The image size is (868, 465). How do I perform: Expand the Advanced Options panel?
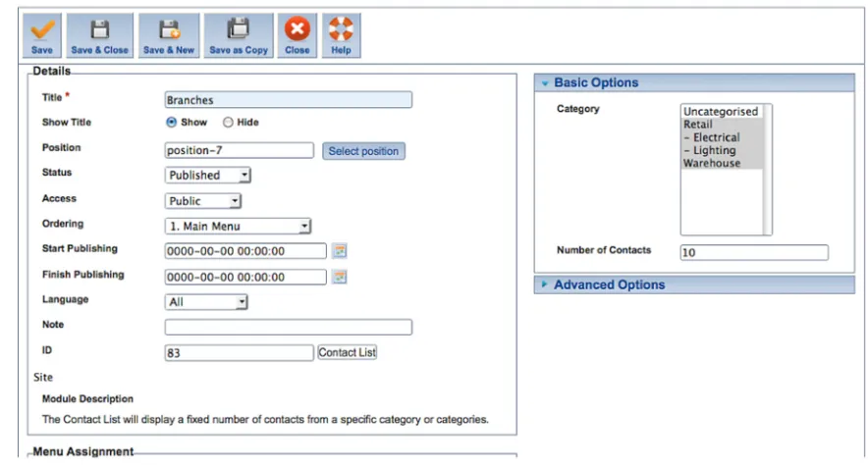(694, 284)
